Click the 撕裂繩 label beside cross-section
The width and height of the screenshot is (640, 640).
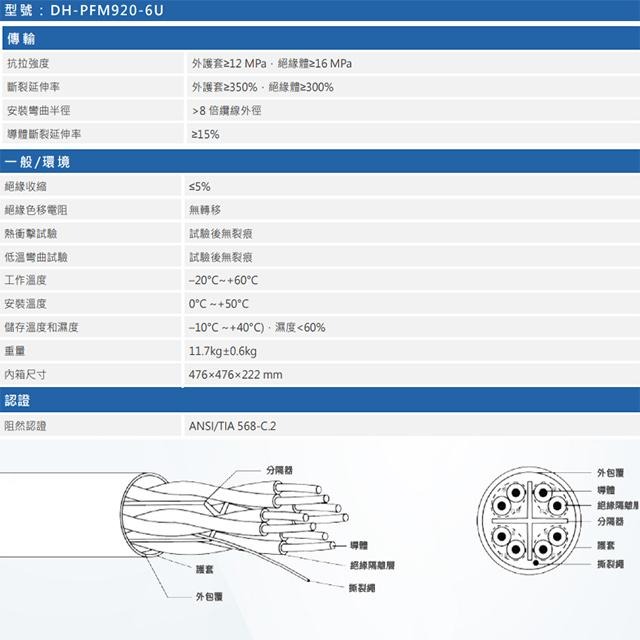(x=611, y=564)
